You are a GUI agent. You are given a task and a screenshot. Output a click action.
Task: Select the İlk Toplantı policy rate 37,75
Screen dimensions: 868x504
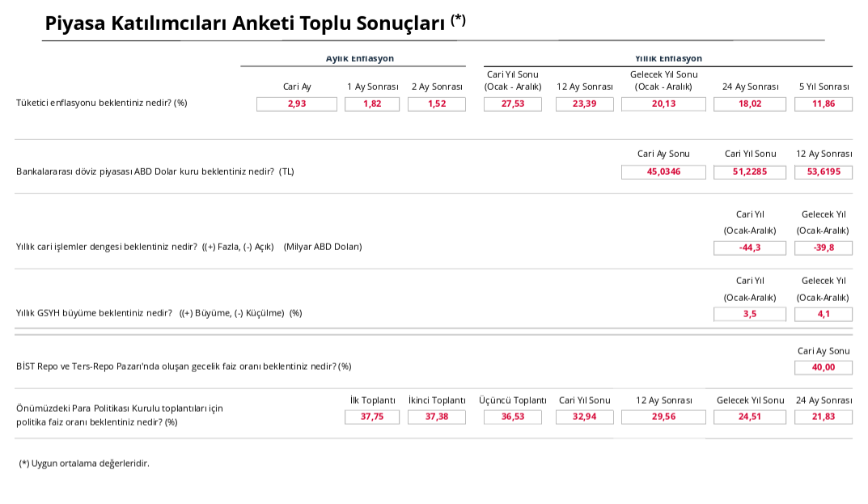(371, 417)
